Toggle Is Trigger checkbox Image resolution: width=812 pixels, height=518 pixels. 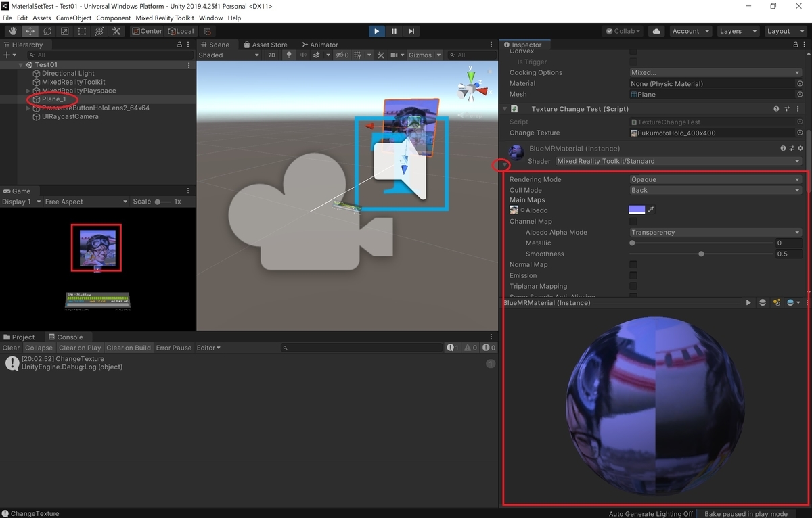click(633, 62)
